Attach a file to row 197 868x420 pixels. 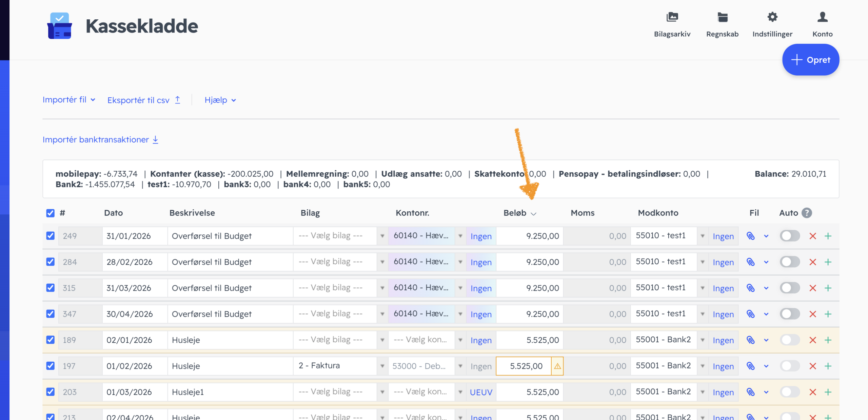[751, 366]
